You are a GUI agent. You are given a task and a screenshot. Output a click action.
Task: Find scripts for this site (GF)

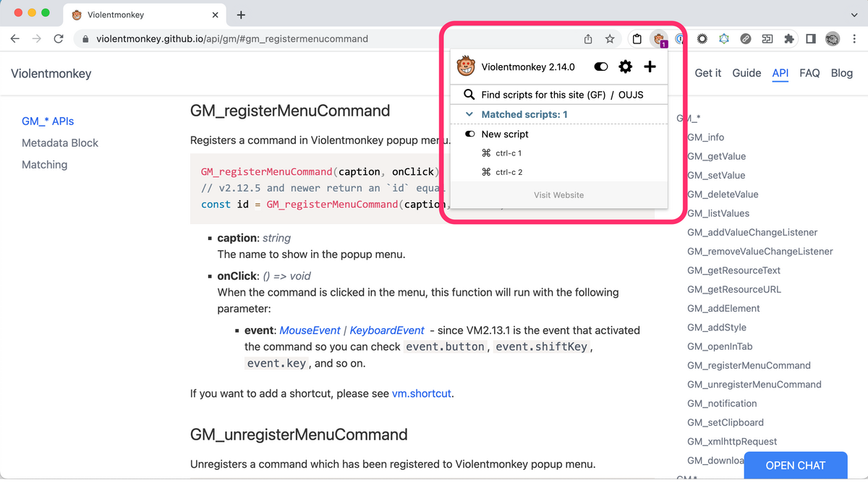coord(543,95)
